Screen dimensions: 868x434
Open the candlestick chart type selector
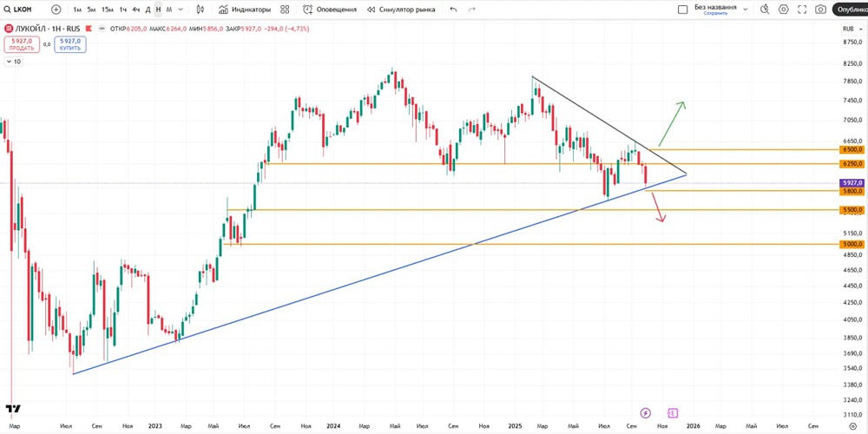(201, 10)
